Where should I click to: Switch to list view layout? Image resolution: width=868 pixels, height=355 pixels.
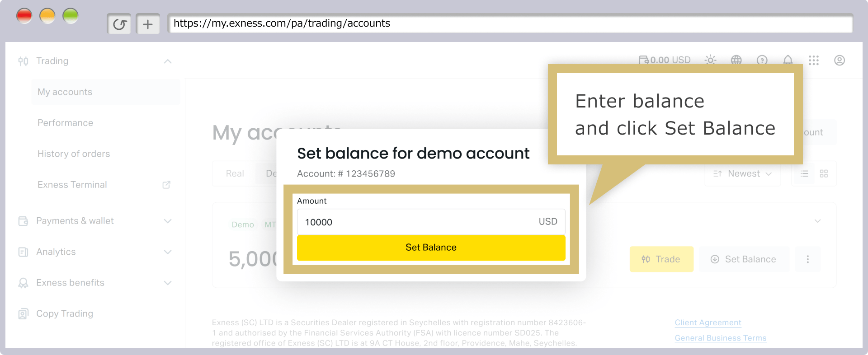[x=804, y=173]
